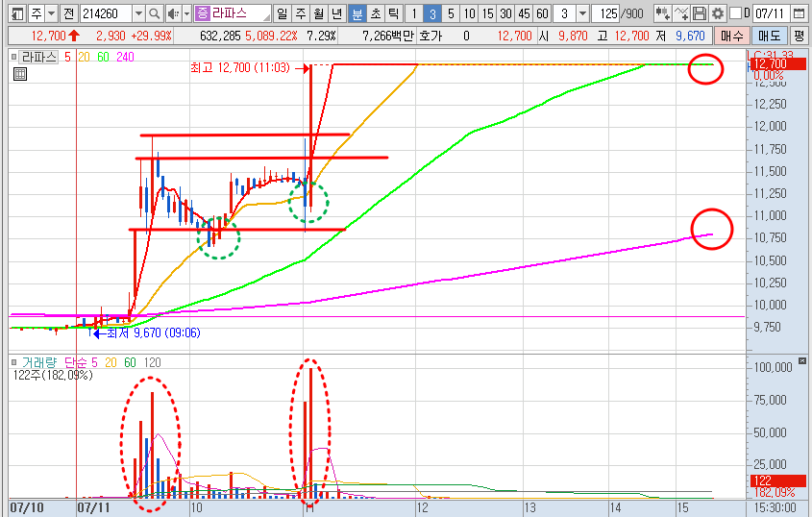This screenshot has width=812, height=517.
Task: Select the 1-minute interval button
Action: [414, 13]
